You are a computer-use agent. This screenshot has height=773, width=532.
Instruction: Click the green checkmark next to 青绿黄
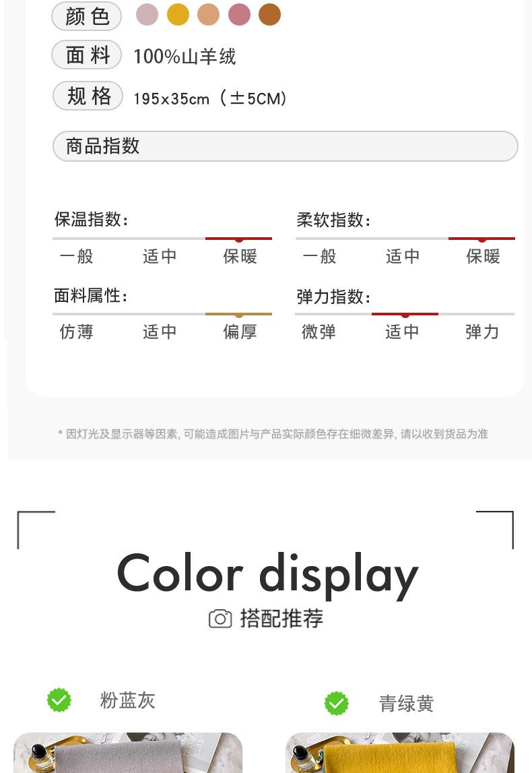[337, 704]
